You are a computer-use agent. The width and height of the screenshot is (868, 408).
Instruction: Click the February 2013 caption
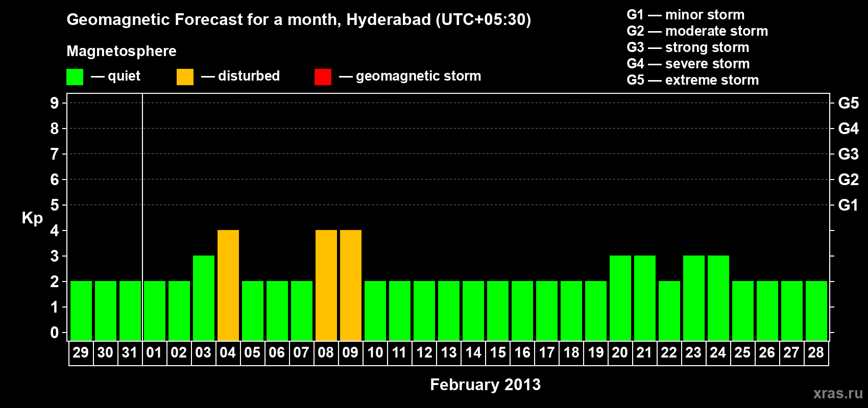point(485,385)
